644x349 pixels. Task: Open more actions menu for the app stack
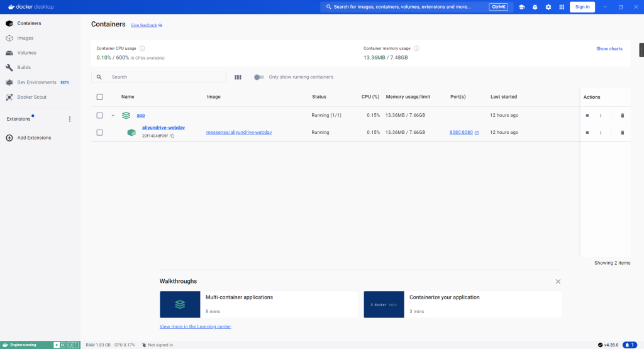coord(601,115)
